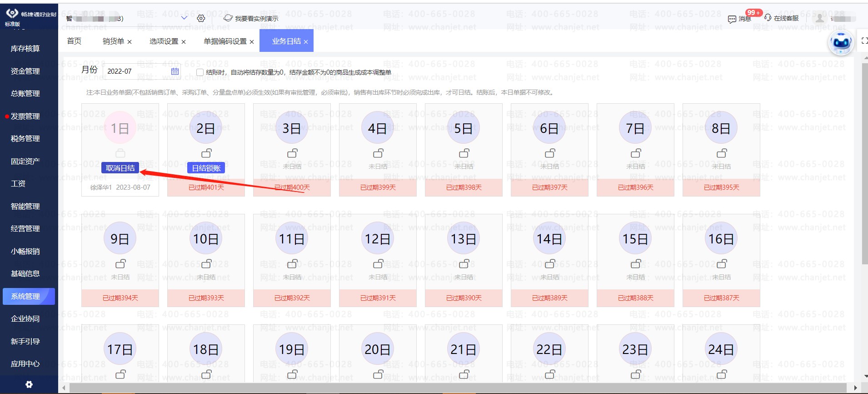Open the robot assistant avatar
868x394 pixels.
(841, 44)
